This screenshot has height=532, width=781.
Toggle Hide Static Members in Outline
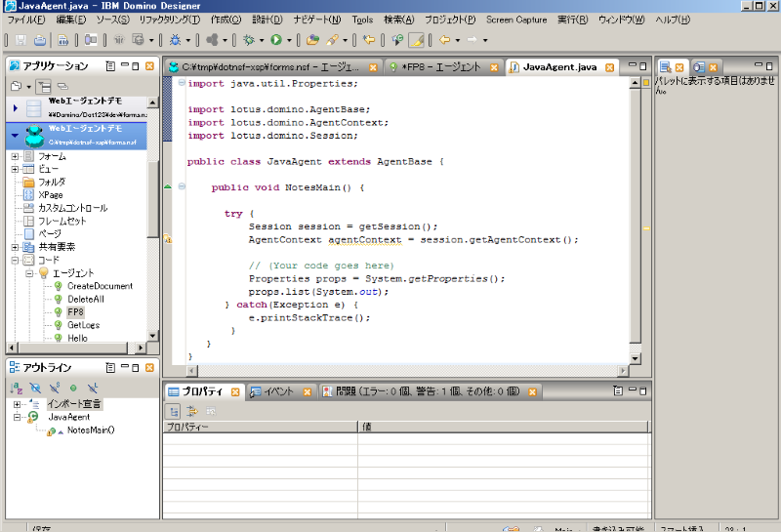tap(55, 388)
